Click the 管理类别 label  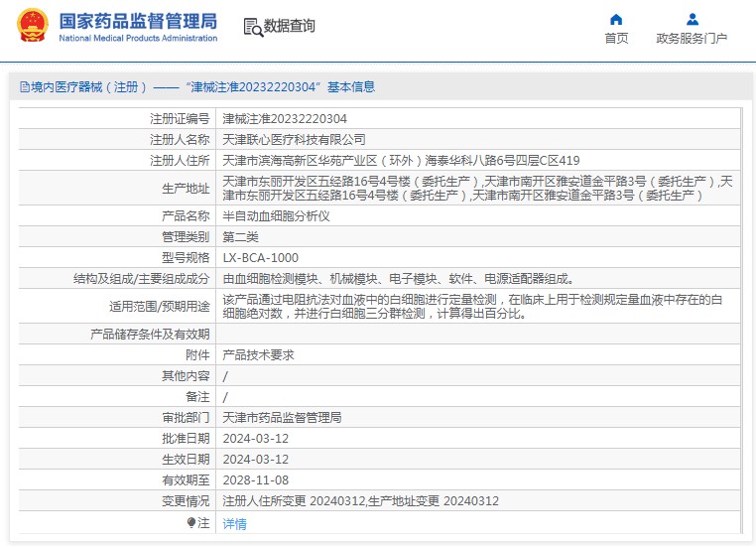tap(186, 237)
